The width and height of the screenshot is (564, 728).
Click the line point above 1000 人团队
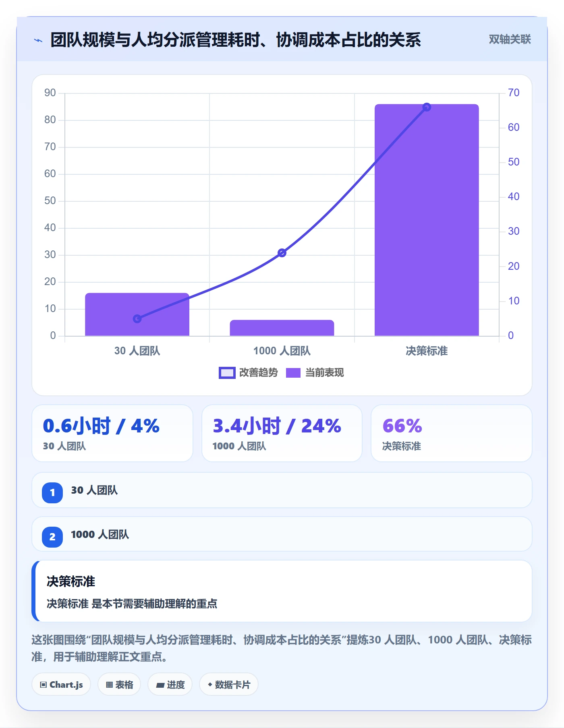[282, 253]
